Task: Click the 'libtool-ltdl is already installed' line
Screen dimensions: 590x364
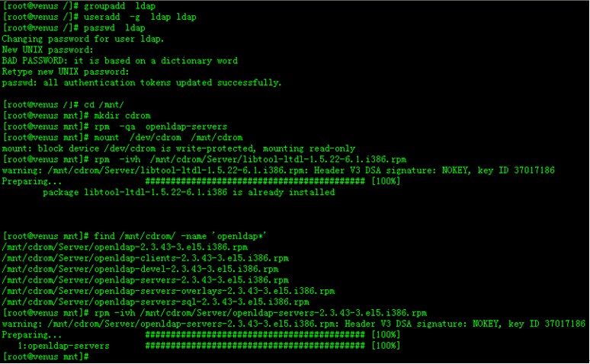Action: click(x=188, y=193)
